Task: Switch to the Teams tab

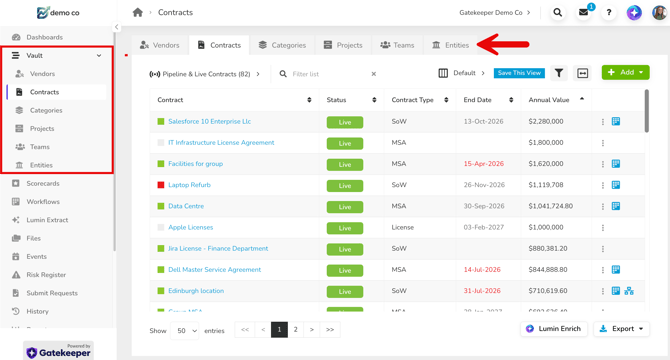Action: tap(397, 45)
